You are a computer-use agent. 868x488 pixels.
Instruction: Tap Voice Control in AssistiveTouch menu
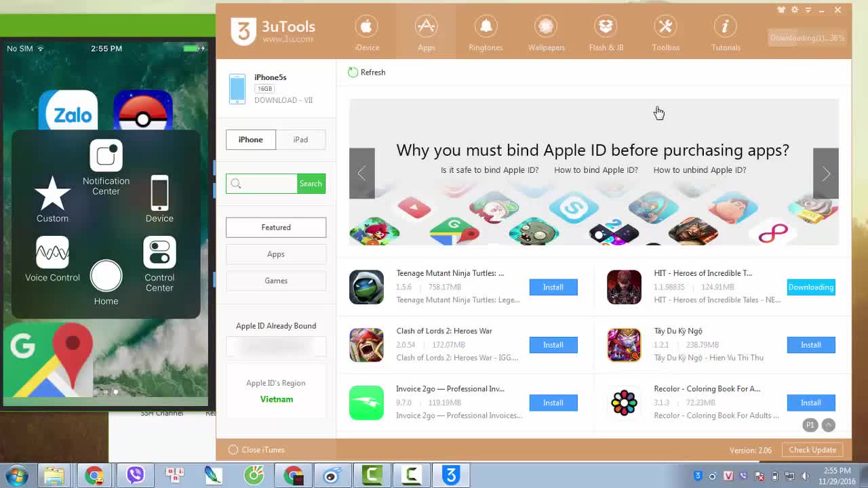(x=52, y=259)
